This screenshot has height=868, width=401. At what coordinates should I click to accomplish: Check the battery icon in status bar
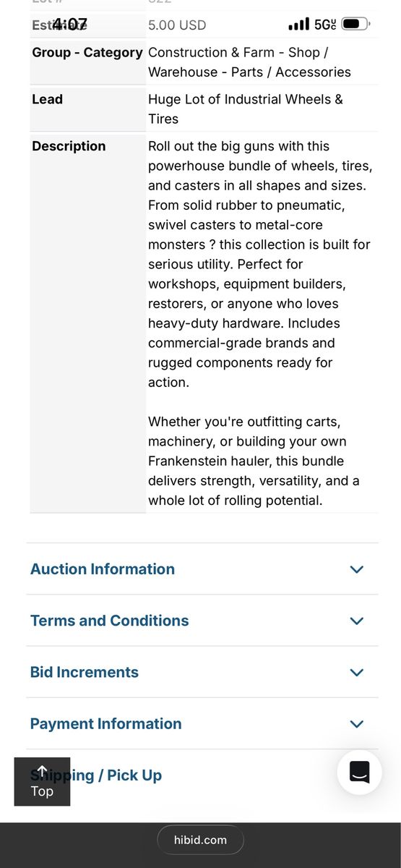[355, 25]
